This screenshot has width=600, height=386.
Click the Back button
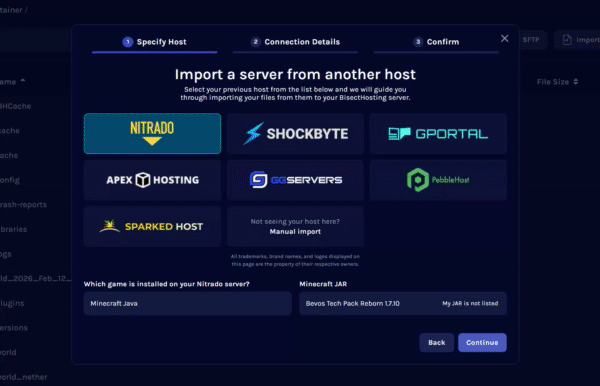tap(437, 342)
